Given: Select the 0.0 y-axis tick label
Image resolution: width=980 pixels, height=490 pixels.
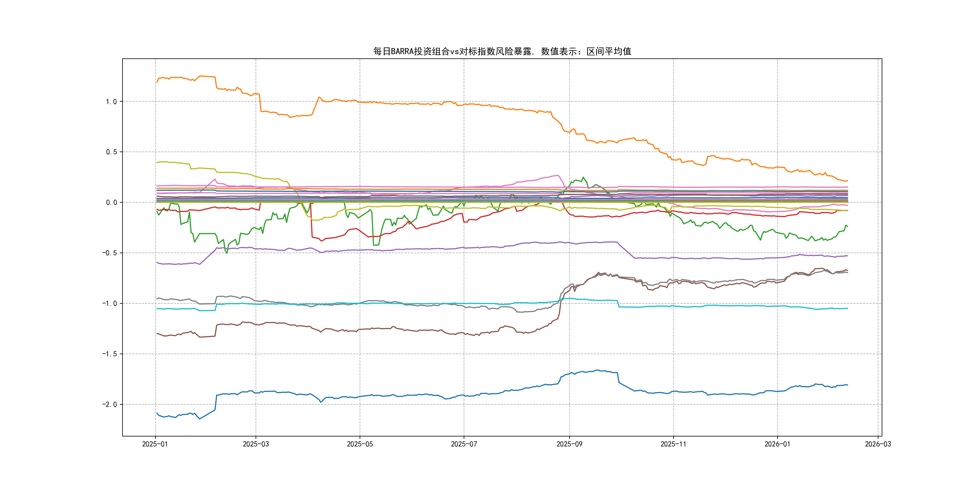Looking at the screenshot, I should coord(111,202).
